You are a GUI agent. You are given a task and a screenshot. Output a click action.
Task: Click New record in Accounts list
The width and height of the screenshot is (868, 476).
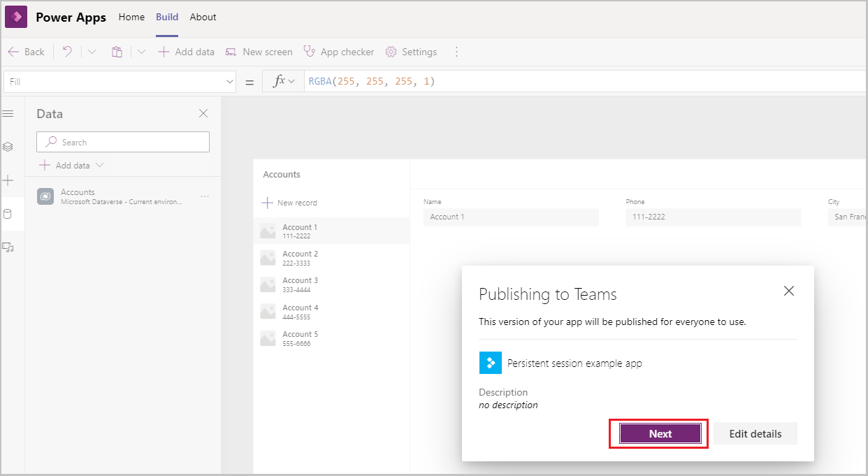coord(289,203)
